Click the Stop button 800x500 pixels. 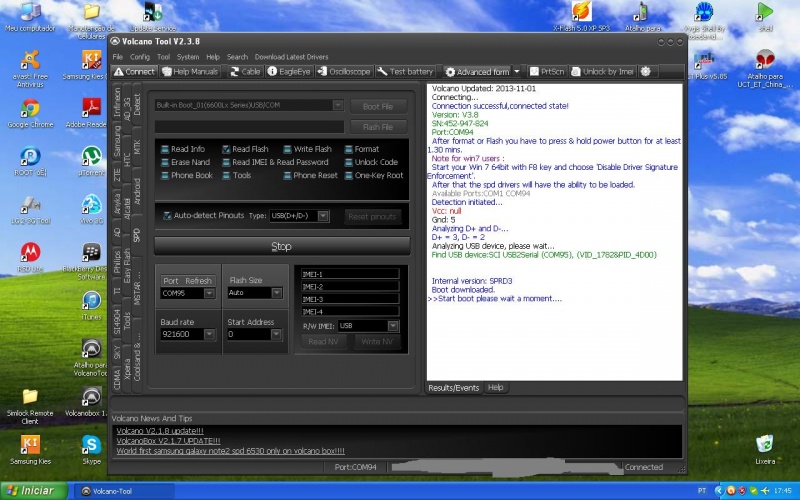point(282,246)
